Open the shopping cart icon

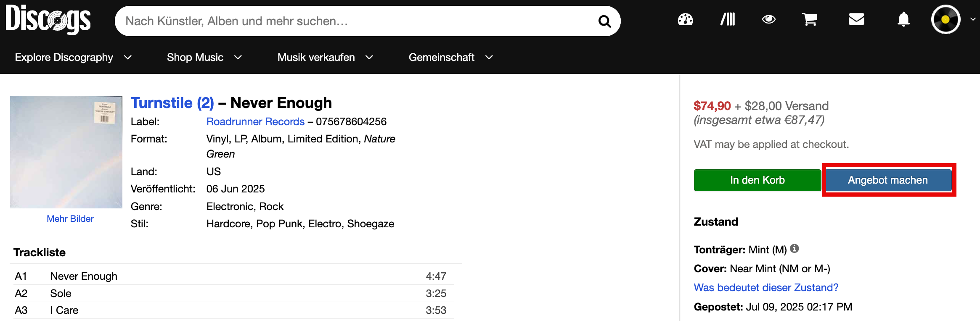point(810,19)
